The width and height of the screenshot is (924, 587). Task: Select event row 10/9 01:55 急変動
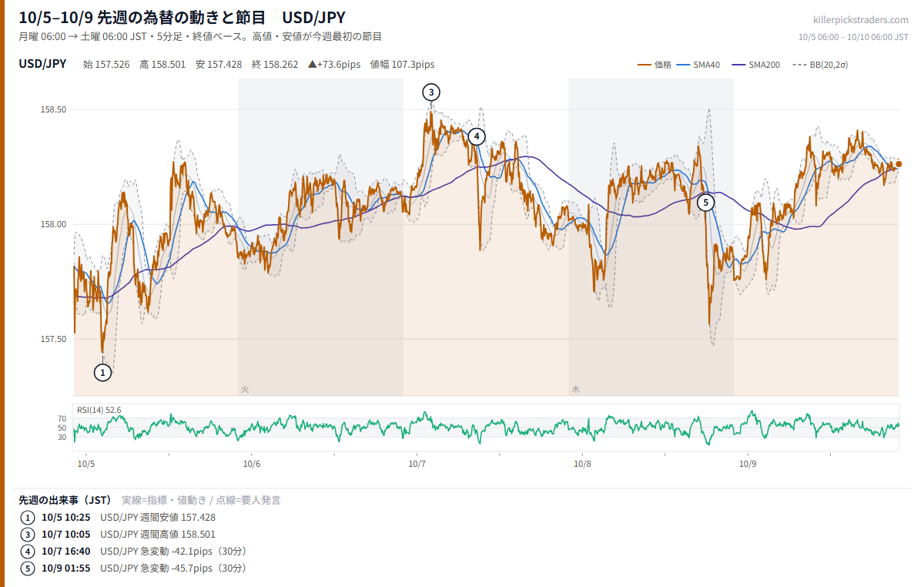(x=134, y=569)
